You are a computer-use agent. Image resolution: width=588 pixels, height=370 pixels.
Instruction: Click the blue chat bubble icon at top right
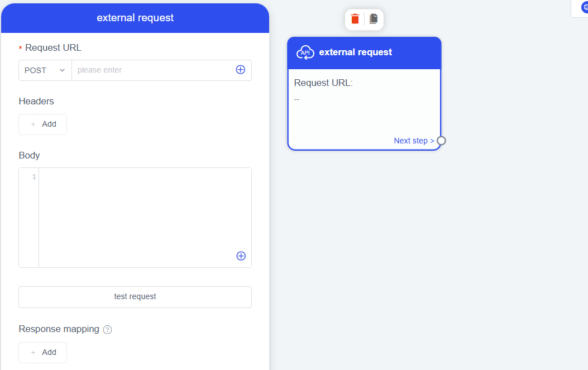click(584, 7)
